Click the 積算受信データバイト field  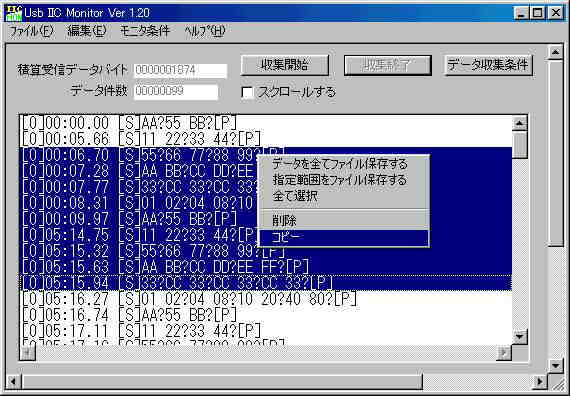point(180,71)
